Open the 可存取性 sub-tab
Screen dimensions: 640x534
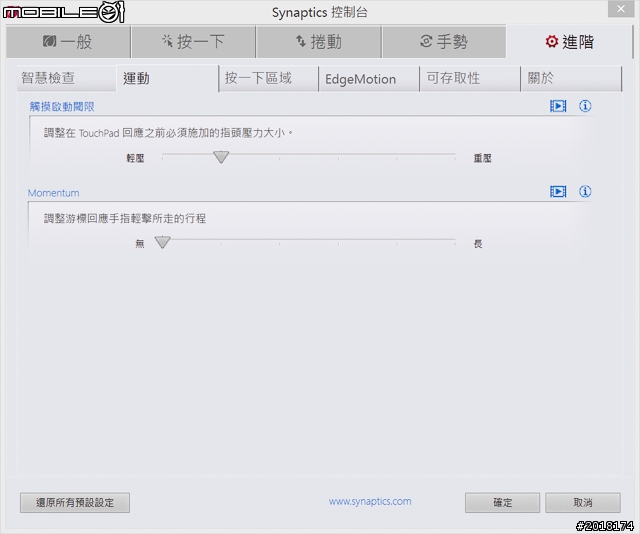(x=470, y=78)
